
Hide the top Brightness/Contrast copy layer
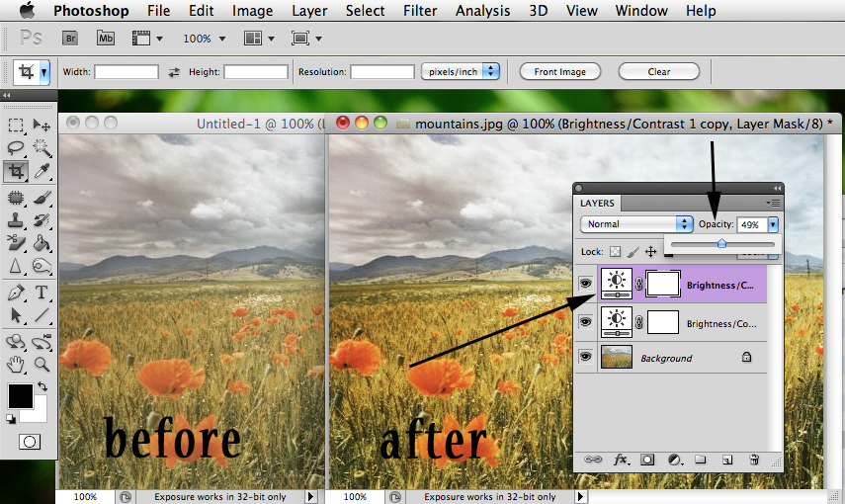(586, 283)
